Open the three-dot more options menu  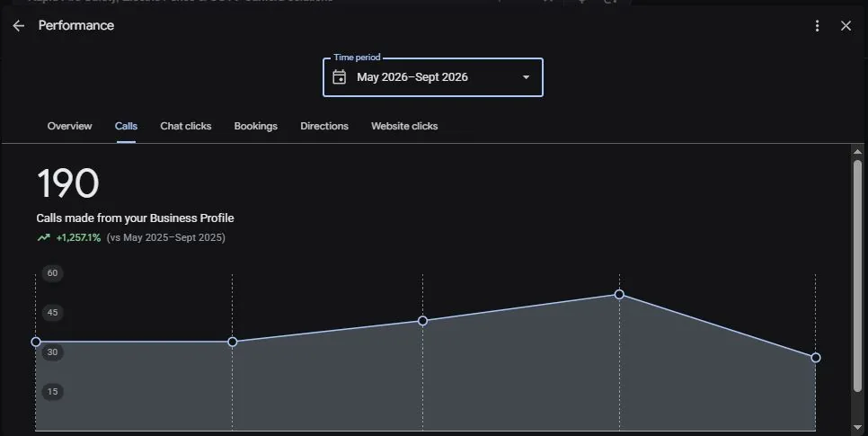[x=817, y=25]
